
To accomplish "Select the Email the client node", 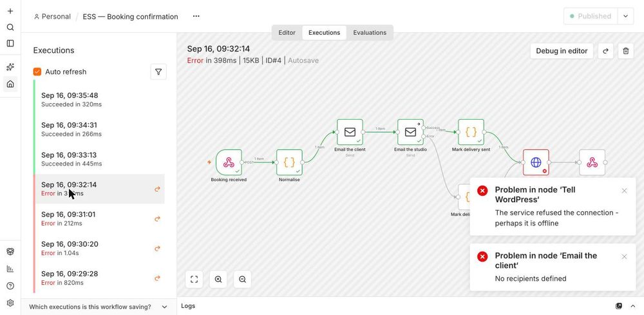I will 350,132.
